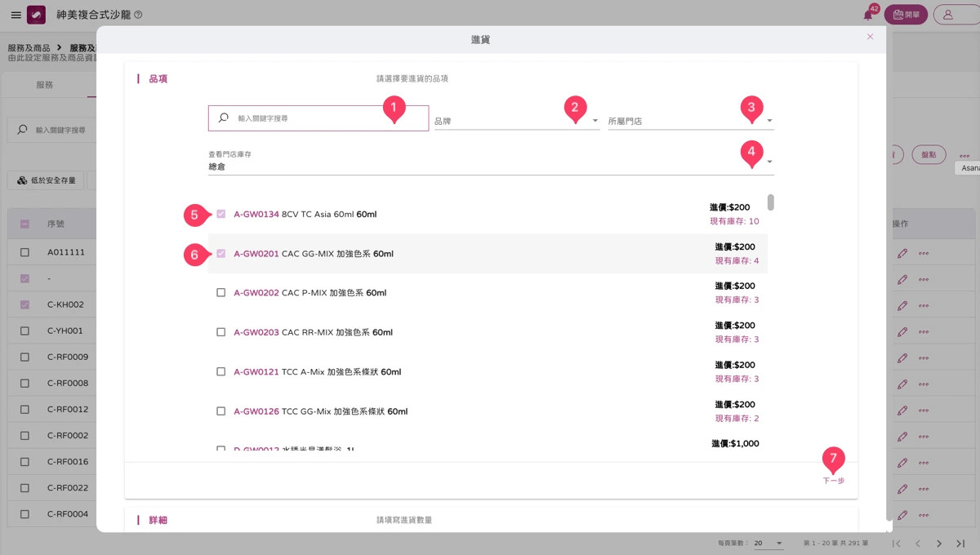Screen dimensions: 980x555
Task: Click the item list scrollbar in dialog
Action: pyautogui.click(x=770, y=202)
